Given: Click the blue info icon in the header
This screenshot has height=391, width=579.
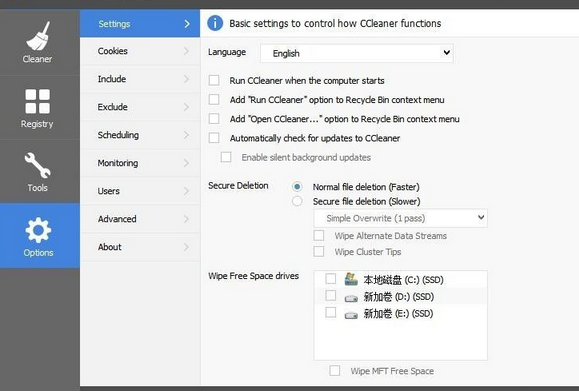Looking at the screenshot, I should pyautogui.click(x=215, y=23).
